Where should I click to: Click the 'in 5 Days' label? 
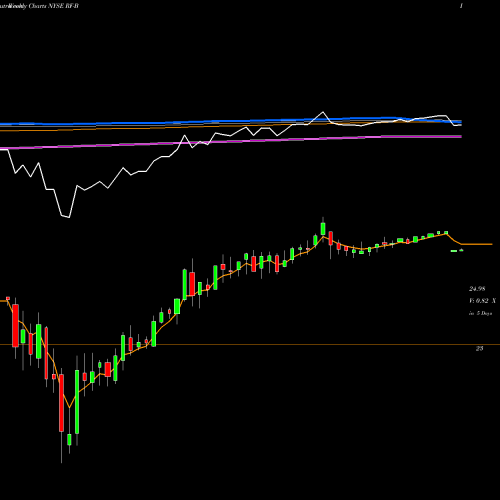480,313
